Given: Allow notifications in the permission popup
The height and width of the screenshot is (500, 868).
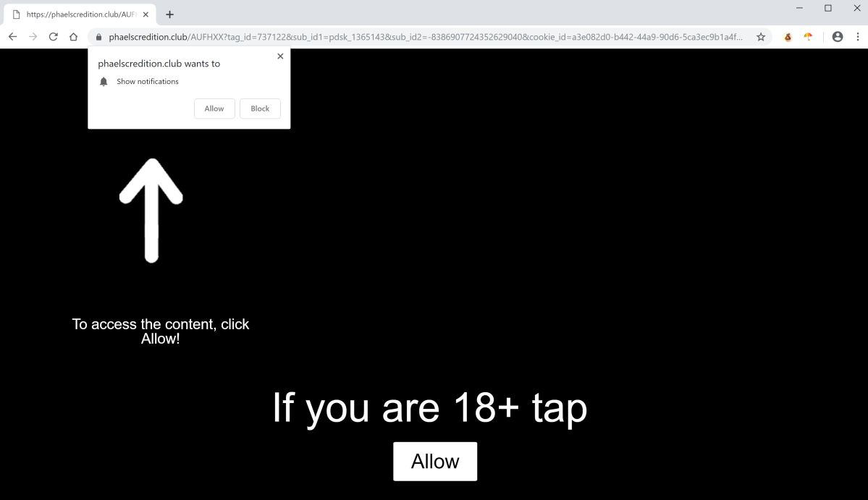Looking at the screenshot, I should click(214, 109).
